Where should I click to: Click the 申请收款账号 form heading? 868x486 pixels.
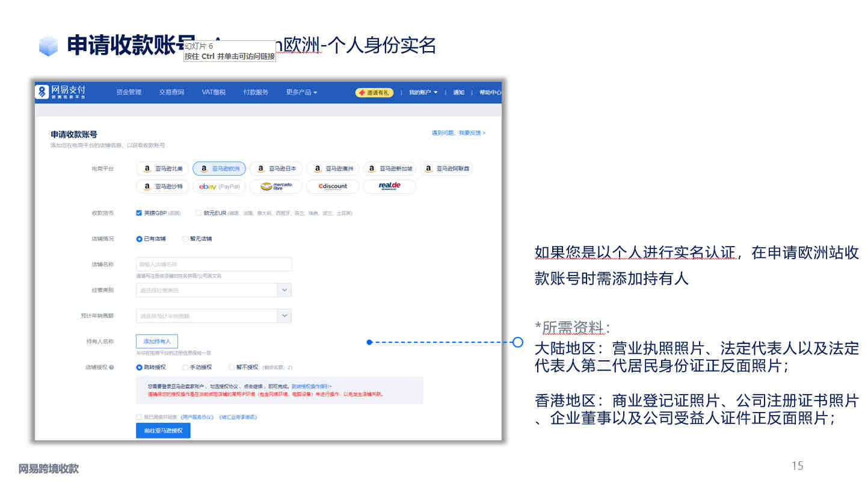74,135
